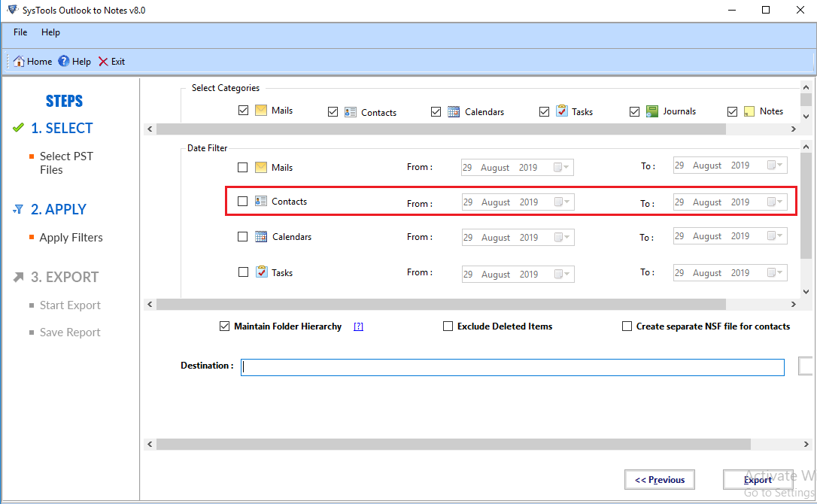
Task: Select the Select PST Files step
Action: 67,163
